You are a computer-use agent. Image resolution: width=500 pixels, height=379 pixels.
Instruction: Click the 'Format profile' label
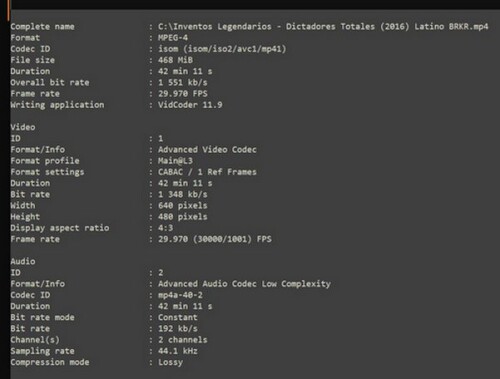pyautogui.click(x=45, y=161)
